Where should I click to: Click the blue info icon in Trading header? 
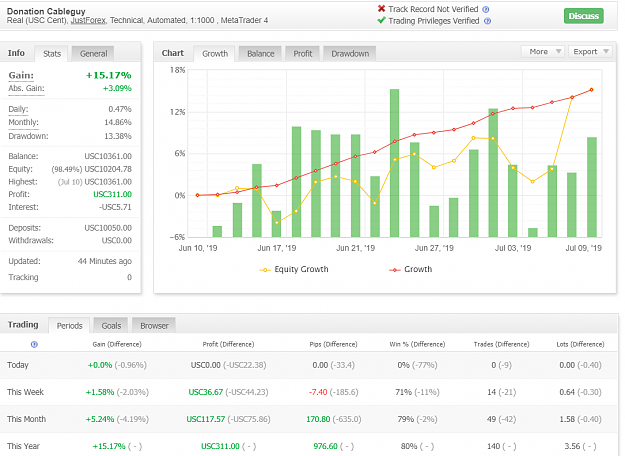pyautogui.click(x=34, y=344)
